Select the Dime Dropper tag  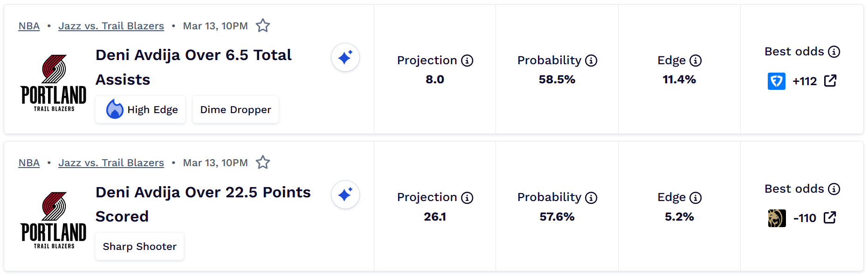pyautogui.click(x=235, y=110)
